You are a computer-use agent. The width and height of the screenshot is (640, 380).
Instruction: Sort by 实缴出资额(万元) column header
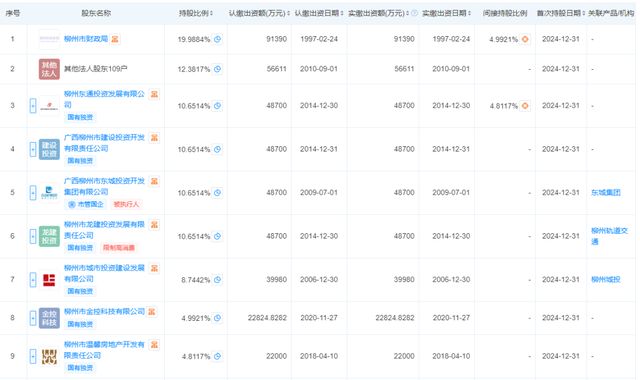click(x=379, y=13)
